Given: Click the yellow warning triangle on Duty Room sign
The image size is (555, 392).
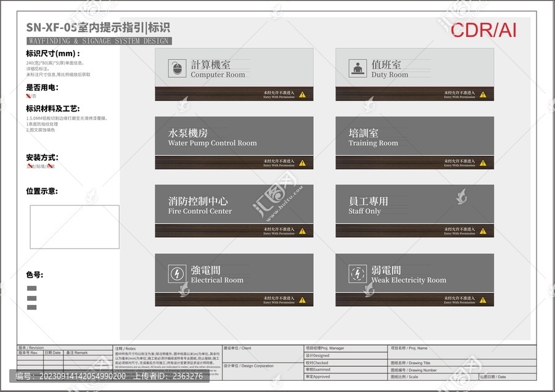Looking at the screenshot, I should 483,94.
